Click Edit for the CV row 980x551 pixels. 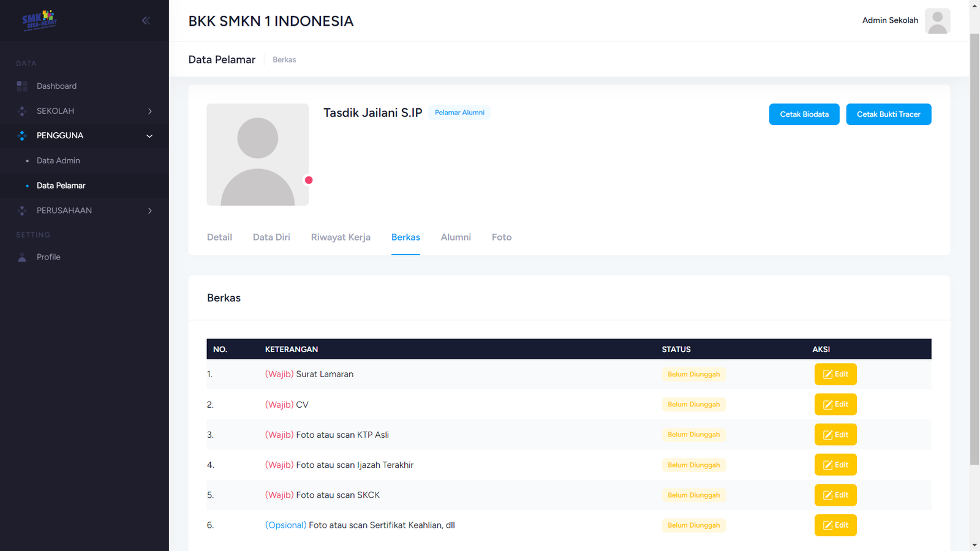(835, 405)
